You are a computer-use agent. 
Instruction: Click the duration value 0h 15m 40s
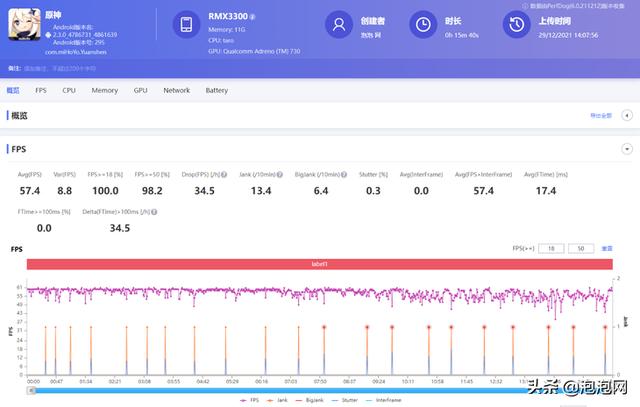tap(462, 35)
